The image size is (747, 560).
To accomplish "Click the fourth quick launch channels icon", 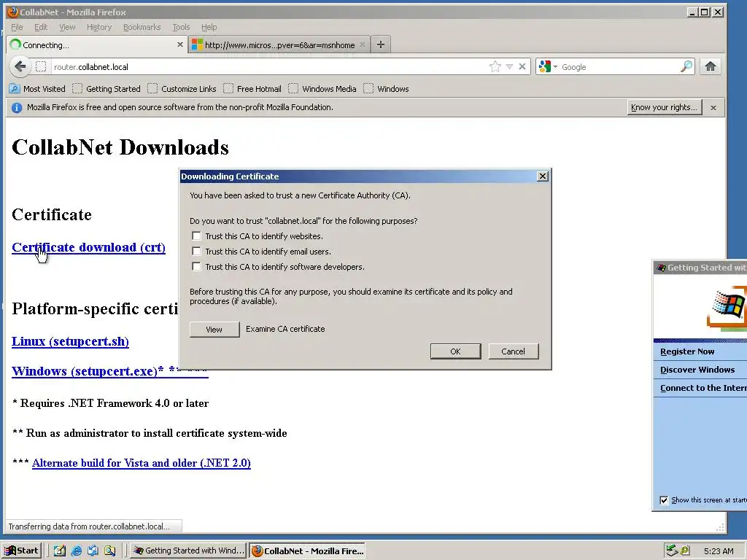I will 109,551.
